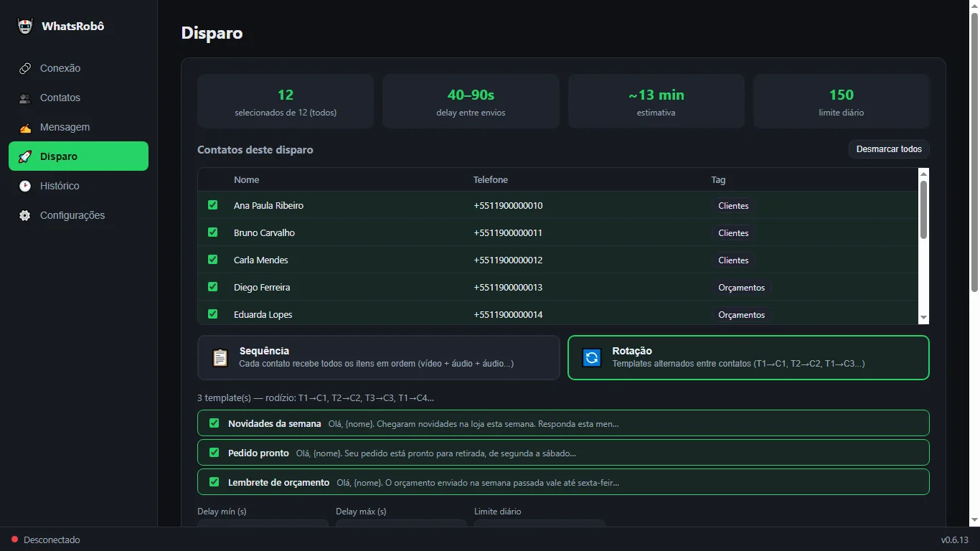980x551 pixels.
Task: Click the Mensagem writing icon in sidebar
Action: [25, 128]
